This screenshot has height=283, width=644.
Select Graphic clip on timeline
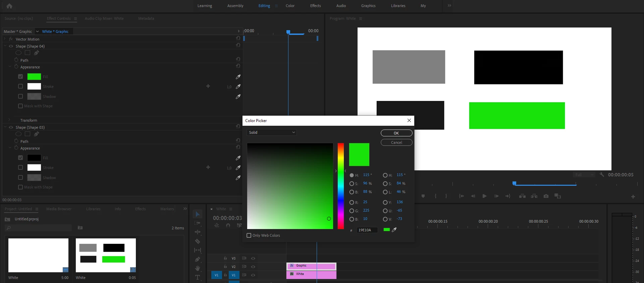point(311,266)
